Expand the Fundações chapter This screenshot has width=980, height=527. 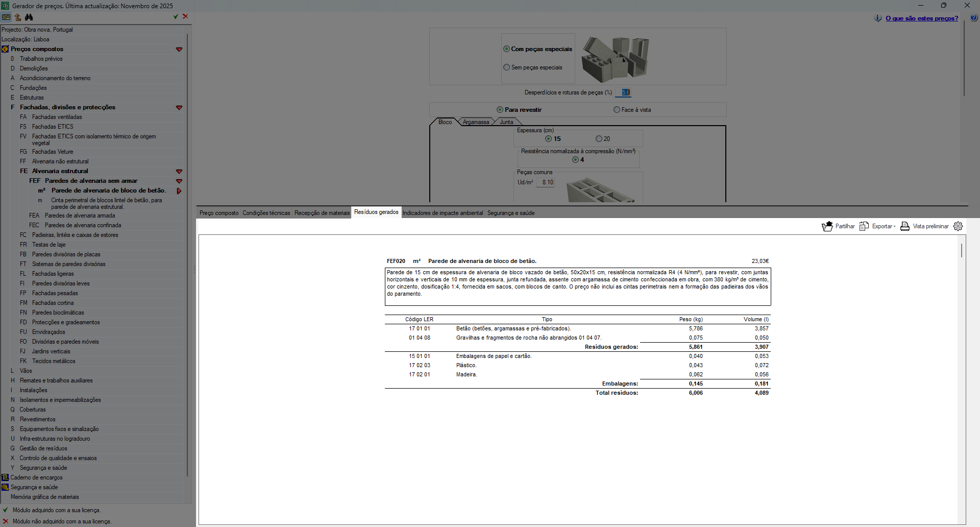pos(33,88)
